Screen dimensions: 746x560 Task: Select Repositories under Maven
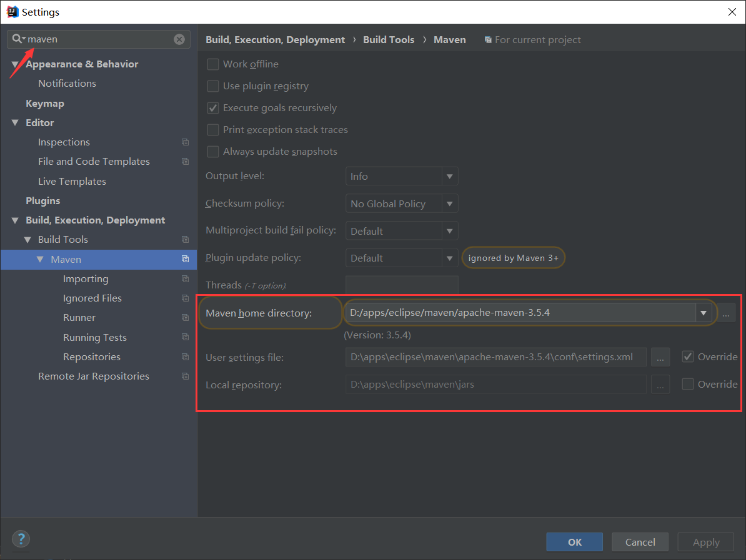pos(92,357)
